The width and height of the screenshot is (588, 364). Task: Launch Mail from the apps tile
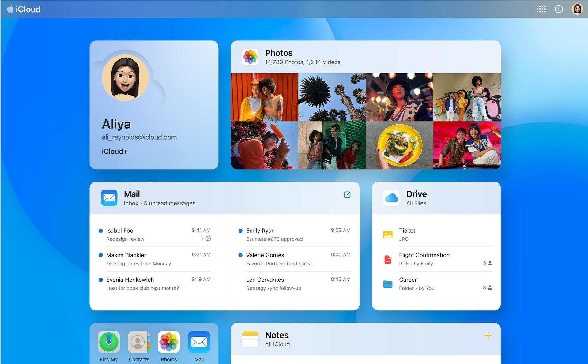(x=199, y=342)
